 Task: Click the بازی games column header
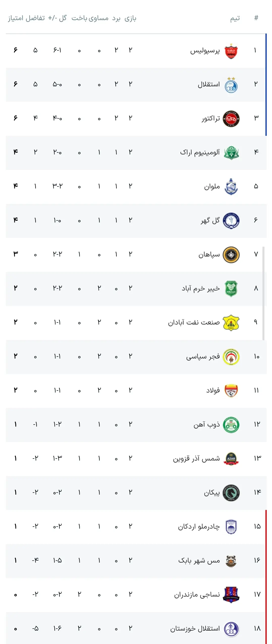tap(130, 18)
